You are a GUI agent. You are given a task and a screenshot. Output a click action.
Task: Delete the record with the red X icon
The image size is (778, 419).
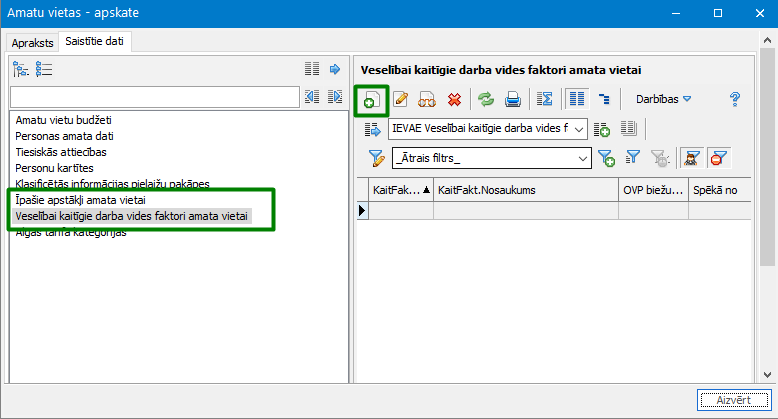[x=454, y=99]
